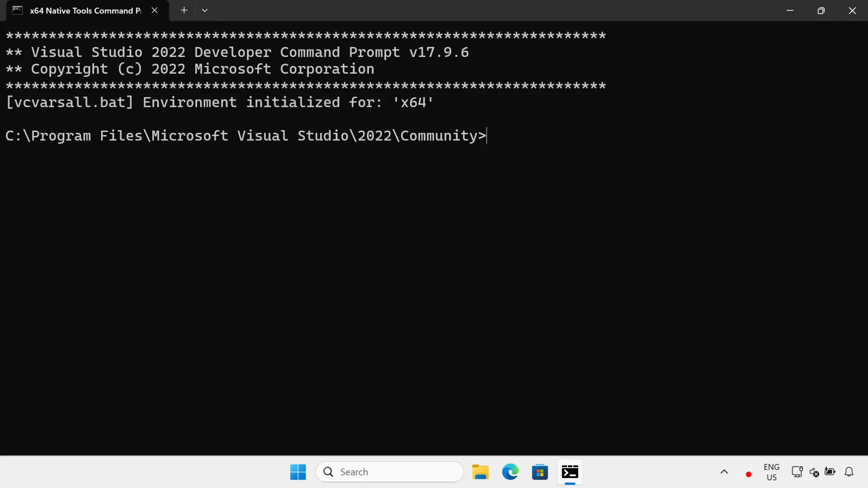
Task: Close the x64 Native Tools tab
Action: click(x=155, y=11)
